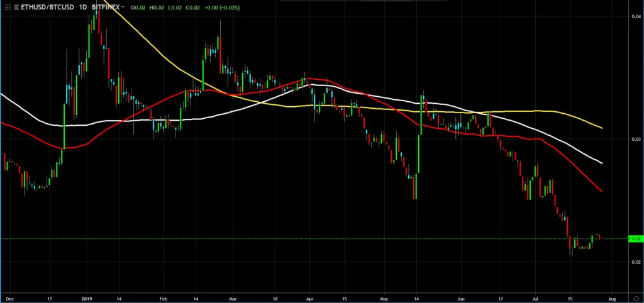The width and height of the screenshot is (644, 303).
Task: Expand the legend chevron after BITFINEX
Action: pyautogui.click(x=123, y=7)
